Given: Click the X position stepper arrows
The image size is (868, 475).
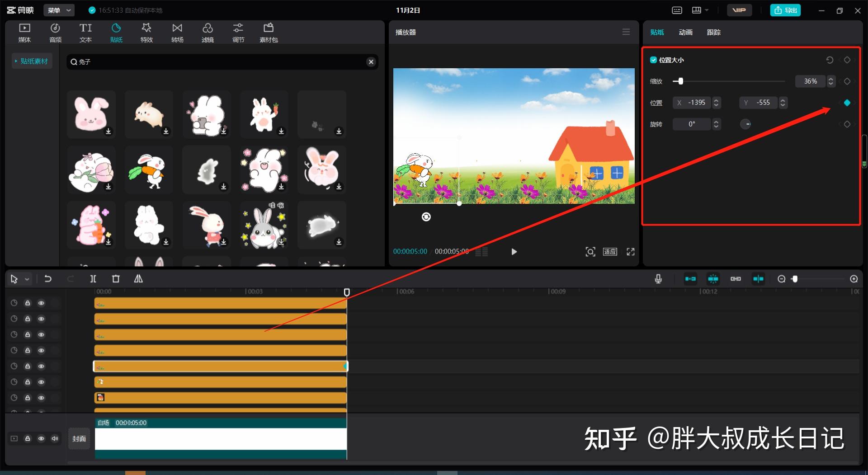Looking at the screenshot, I should tap(716, 103).
